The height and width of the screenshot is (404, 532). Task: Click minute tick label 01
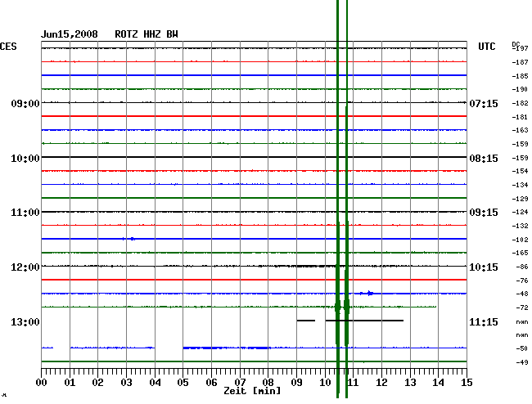(70, 383)
